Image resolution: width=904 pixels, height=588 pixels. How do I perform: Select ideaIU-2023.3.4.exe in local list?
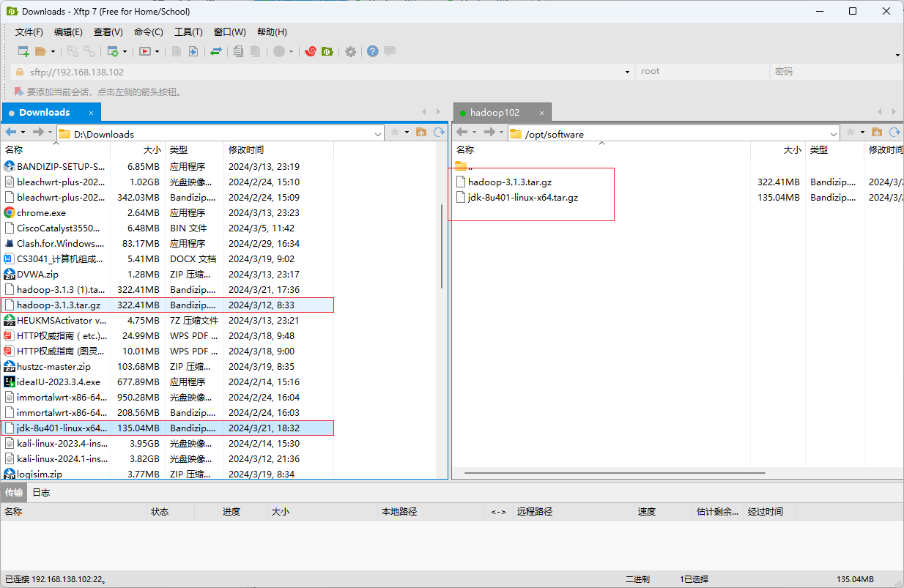click(168, 382)
